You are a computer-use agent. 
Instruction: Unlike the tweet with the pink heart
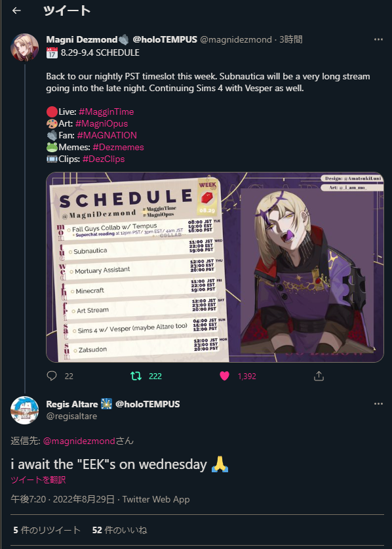coord(224,376)
